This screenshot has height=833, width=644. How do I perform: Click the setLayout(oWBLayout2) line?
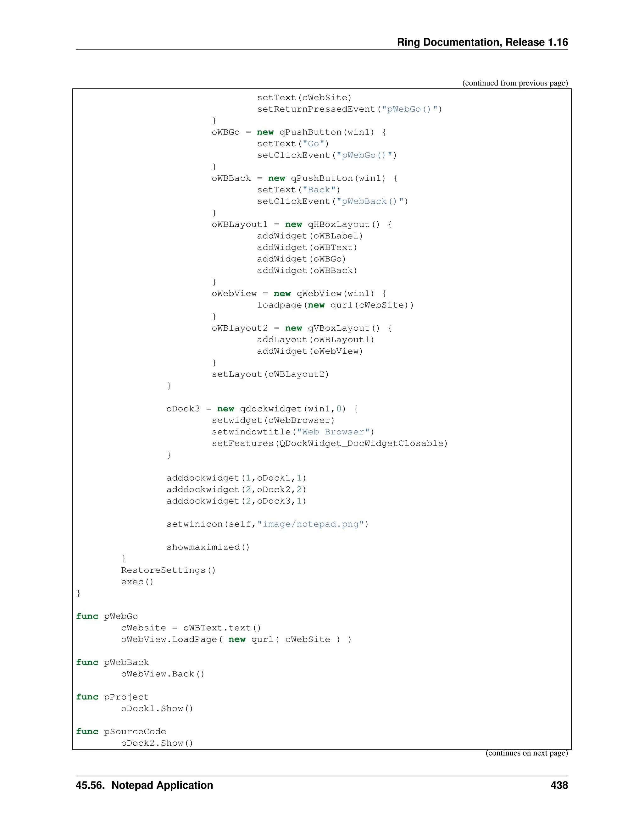[x=270, y=375]
